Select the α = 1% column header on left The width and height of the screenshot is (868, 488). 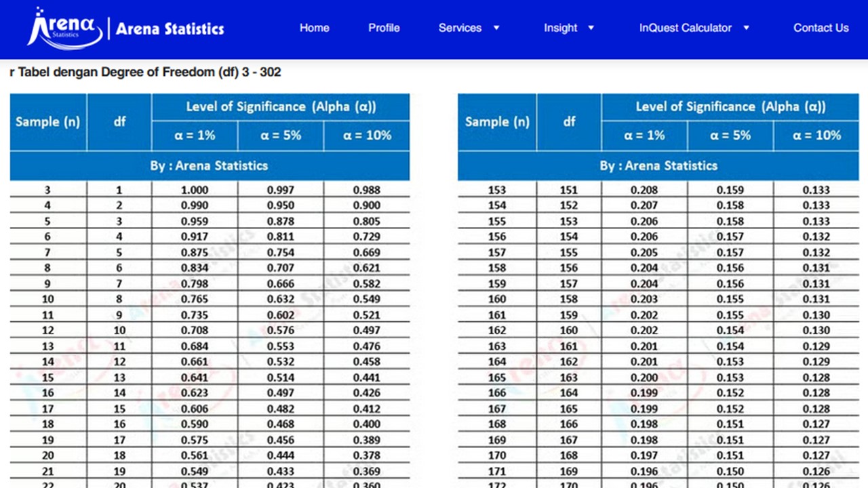pos(195,136)
